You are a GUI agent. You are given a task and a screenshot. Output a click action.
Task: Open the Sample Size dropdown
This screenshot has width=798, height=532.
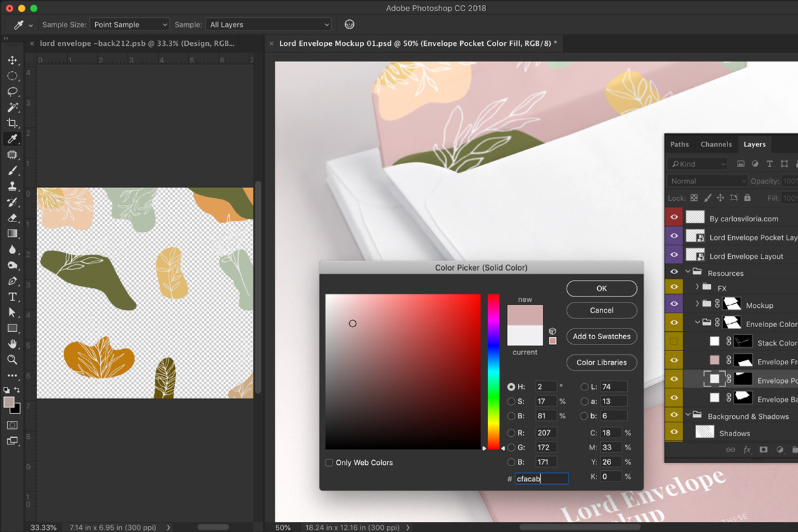[x=130, y=25]
